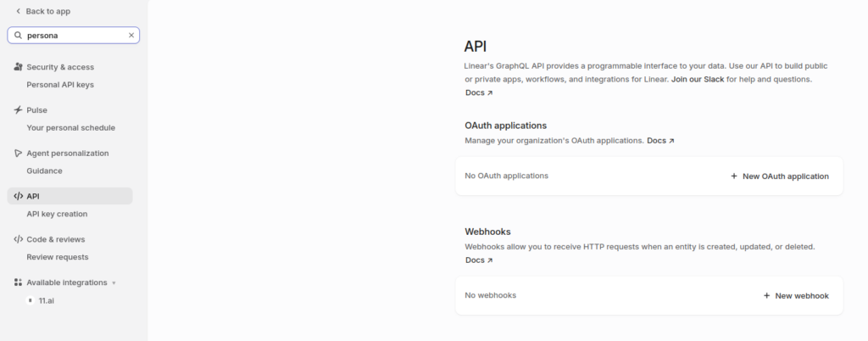This screenshot has height=341, width=868.
Task: Open API key creation sub-item
Action: pyautogui.click(x=57, y=215)
